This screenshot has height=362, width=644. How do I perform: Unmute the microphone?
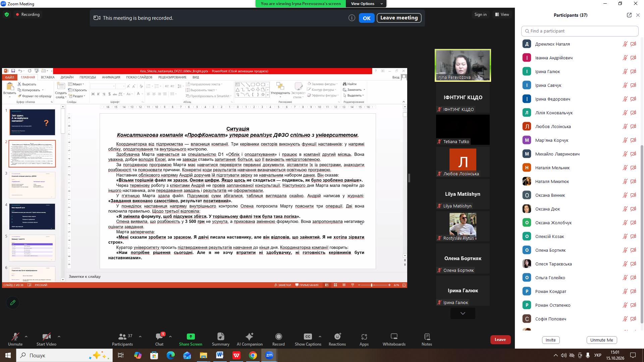15,339
